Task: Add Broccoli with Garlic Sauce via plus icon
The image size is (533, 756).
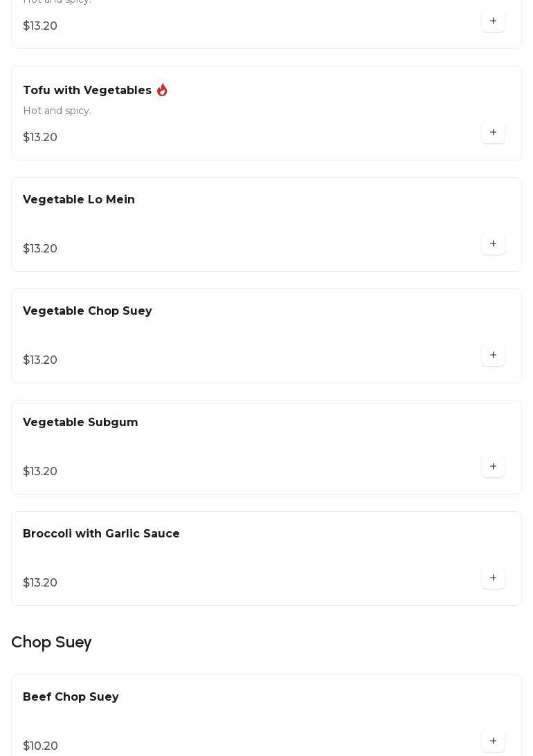Action: (493, 578)
